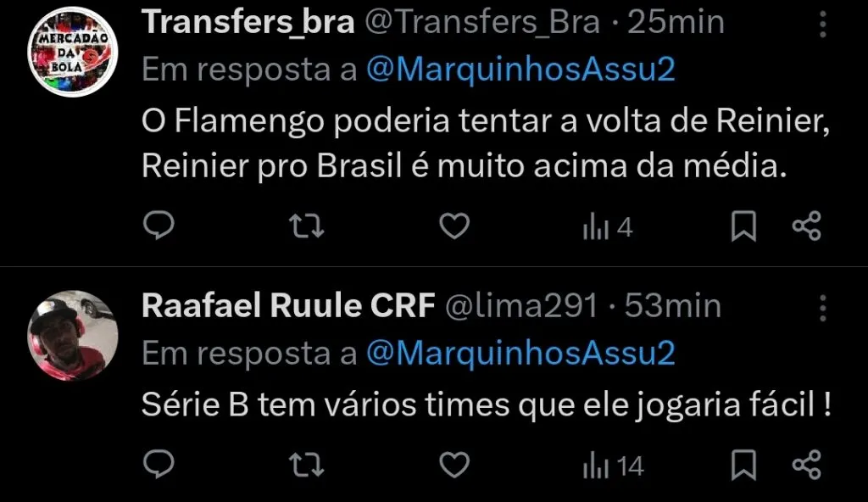This screenshot has width=868, height=502.
Task: Open more options for Transfers_bra's tweet
Action: pos(823,25)
